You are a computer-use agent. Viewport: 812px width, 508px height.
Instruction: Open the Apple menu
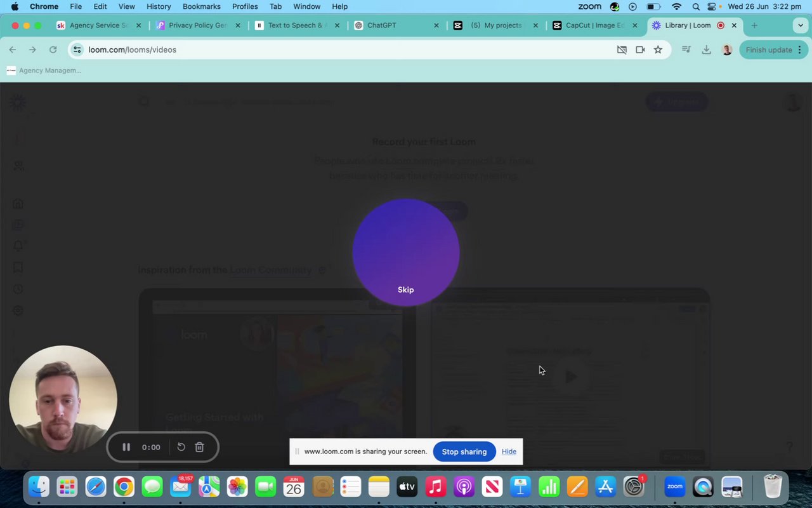pyautogui.click(x=15, y=6)
